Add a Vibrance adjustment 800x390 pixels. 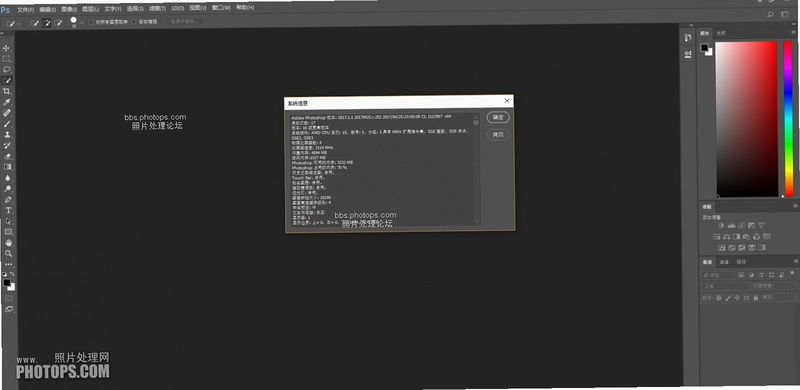761,225
